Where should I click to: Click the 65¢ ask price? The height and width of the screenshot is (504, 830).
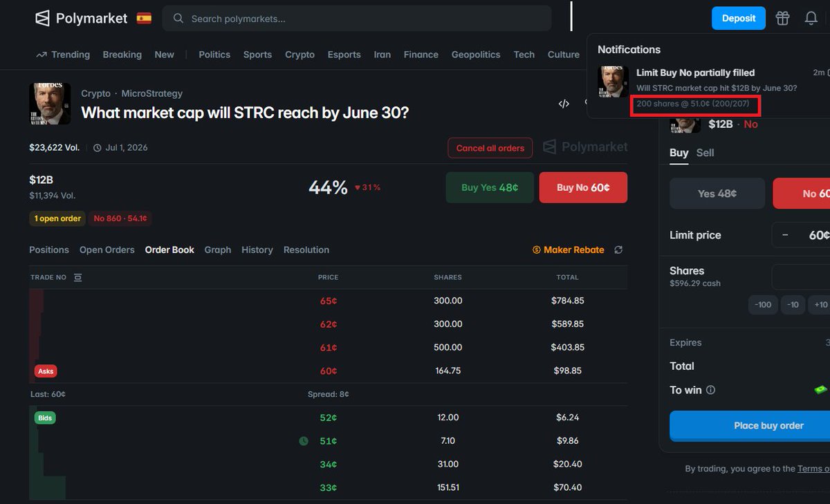(329, 301)
